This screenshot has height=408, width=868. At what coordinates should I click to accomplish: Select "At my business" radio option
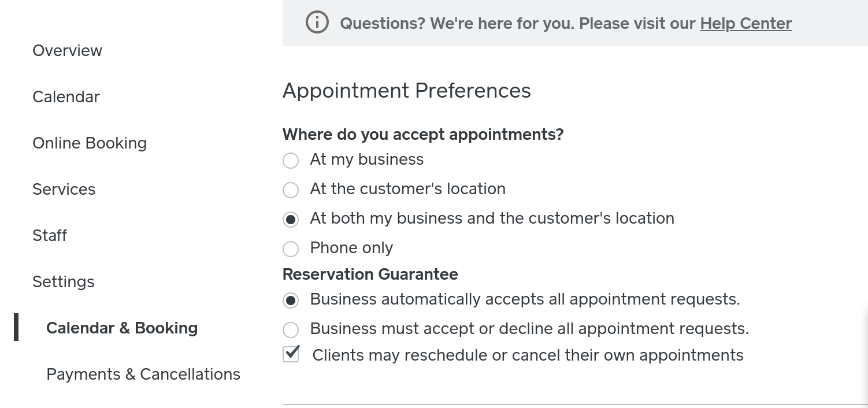click(291, 160)
